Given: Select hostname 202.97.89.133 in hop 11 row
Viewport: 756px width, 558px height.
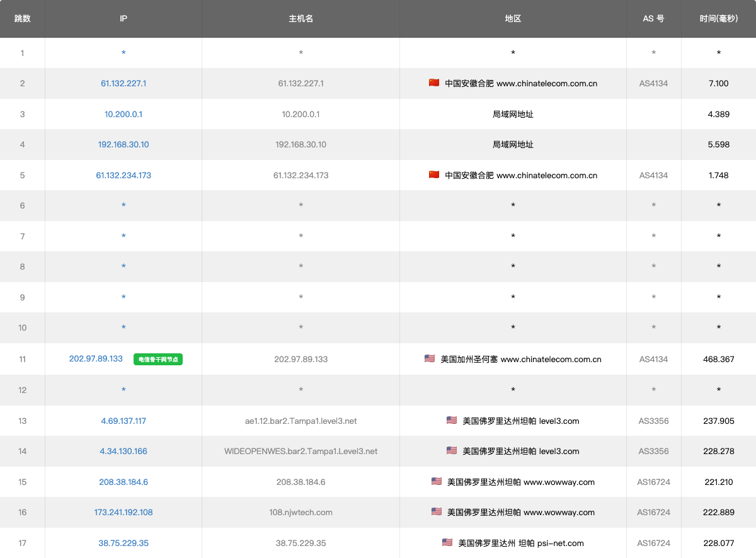Looking at the screenshot, I should 301,359.
